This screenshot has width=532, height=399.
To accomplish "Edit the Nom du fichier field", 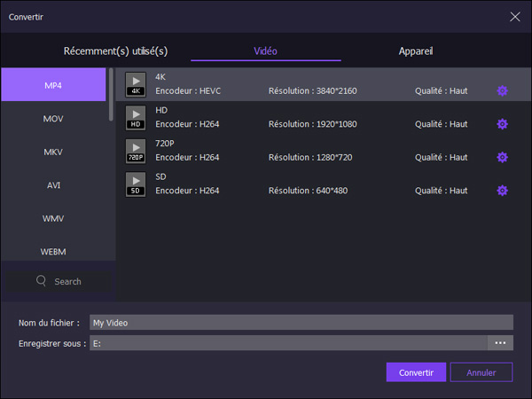I will [x=301, y=323].
